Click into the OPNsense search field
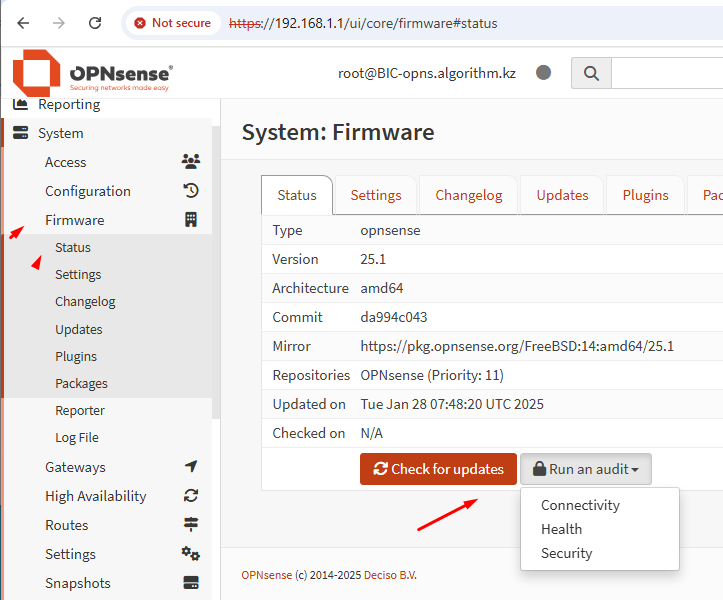The image size is (723, 600). pos(667,73)
